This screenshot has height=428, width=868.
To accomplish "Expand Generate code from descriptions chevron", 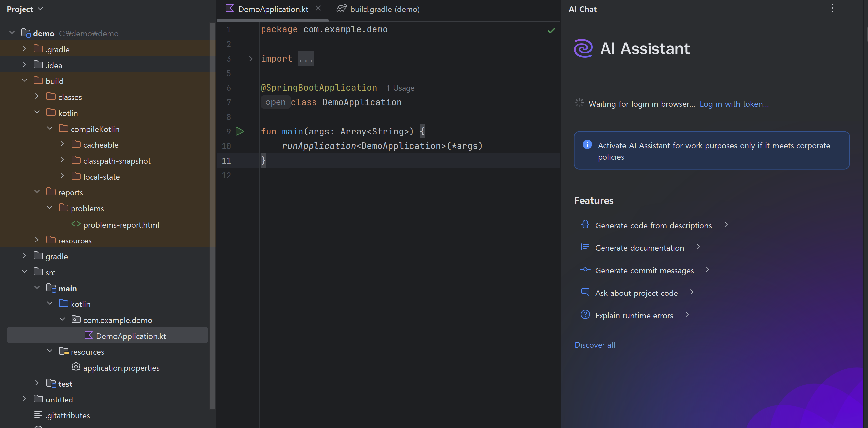I will pos(726,224).
